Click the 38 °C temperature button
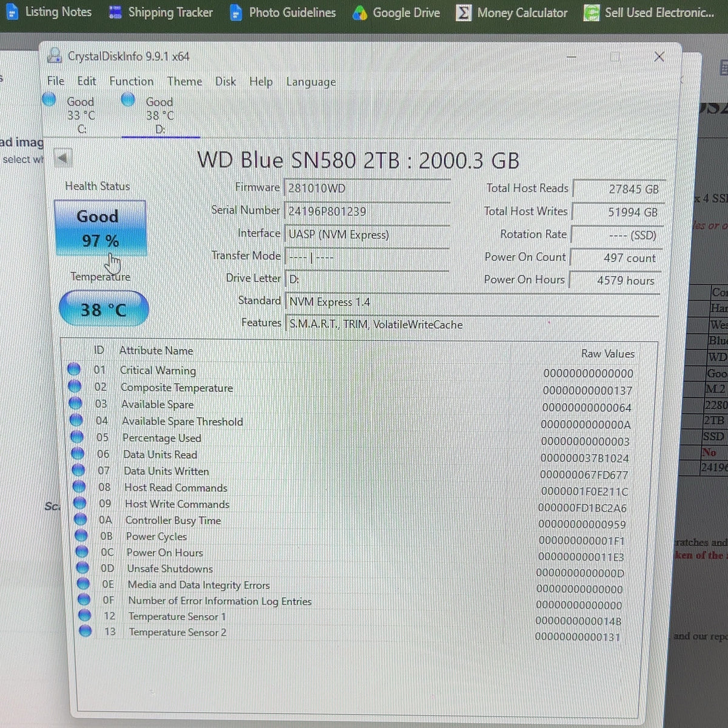This screenshot has height=728, width=728. click(x=104, y=309)
